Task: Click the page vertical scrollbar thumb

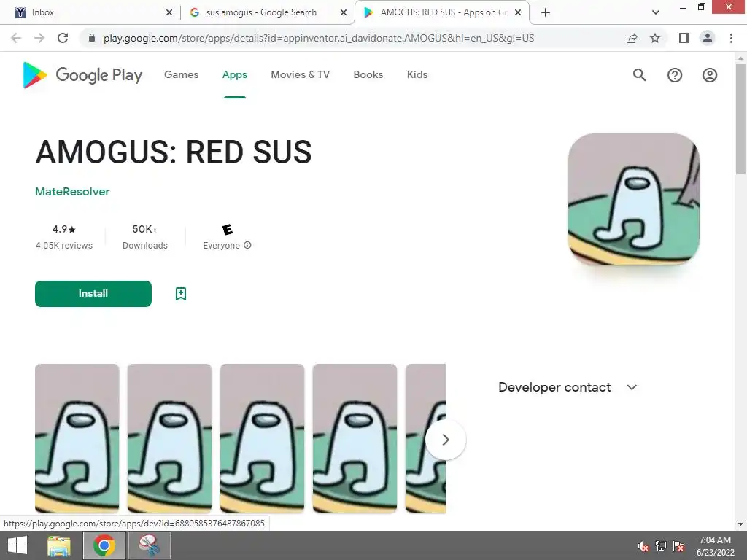Action: coord(740,119)
